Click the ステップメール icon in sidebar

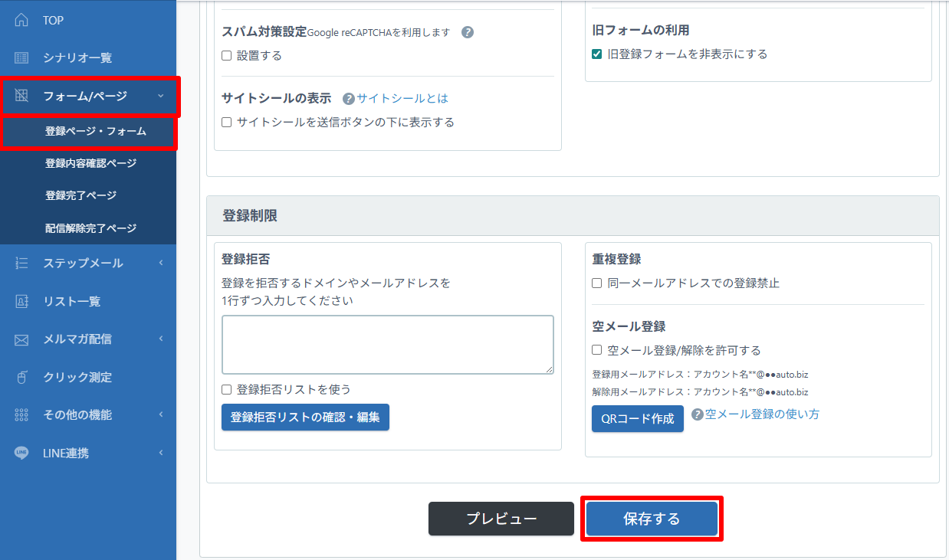21,264
